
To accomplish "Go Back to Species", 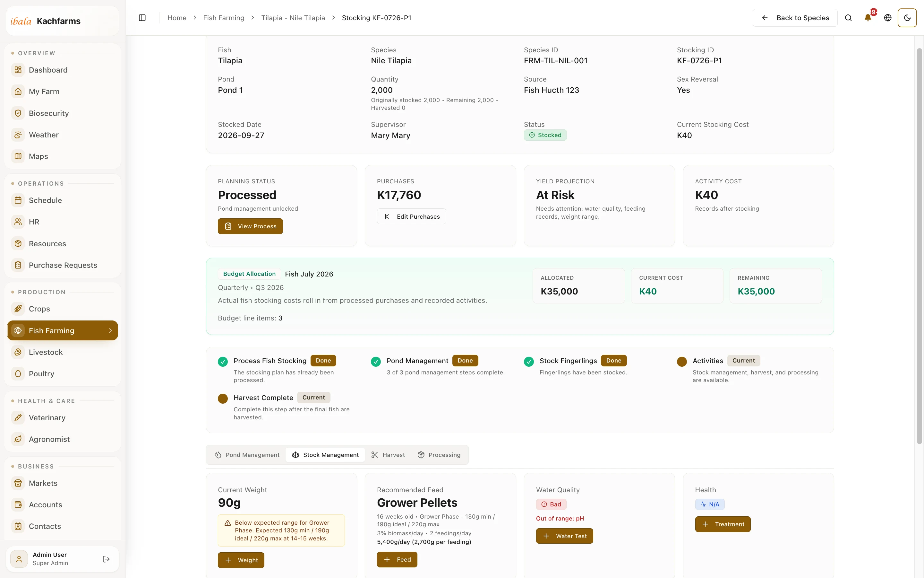I will (795, 18).
